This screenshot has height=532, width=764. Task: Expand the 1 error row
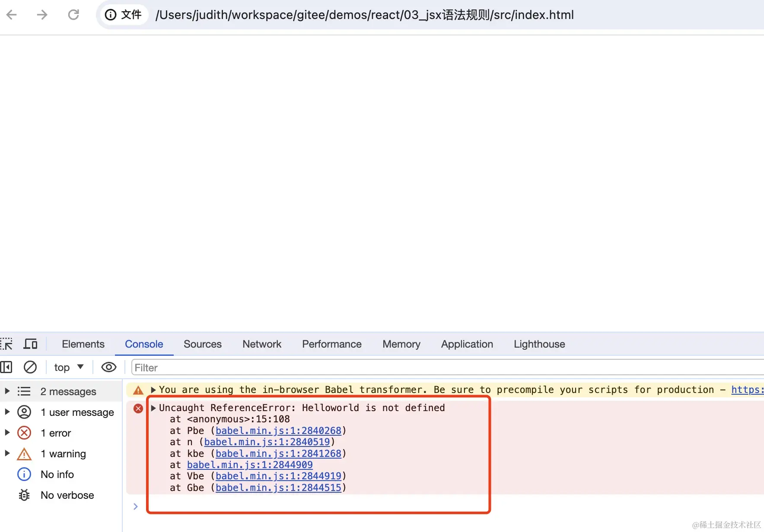coord(7,433)
